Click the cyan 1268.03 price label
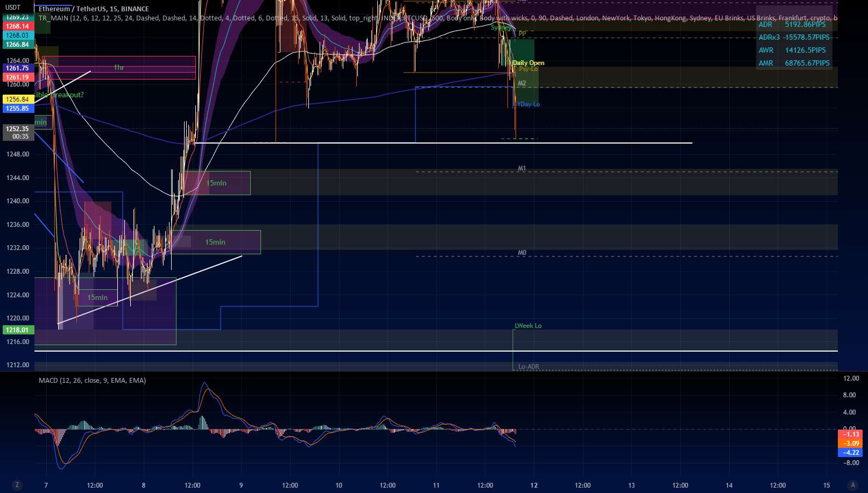868x493 pixels. [18, 35]
